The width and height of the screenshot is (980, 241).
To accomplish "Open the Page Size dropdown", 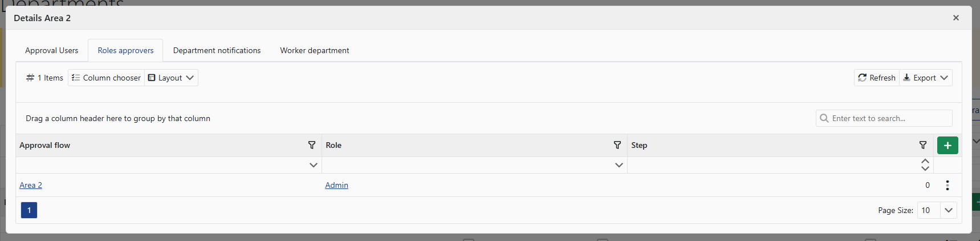I will (x=949, y=210).
